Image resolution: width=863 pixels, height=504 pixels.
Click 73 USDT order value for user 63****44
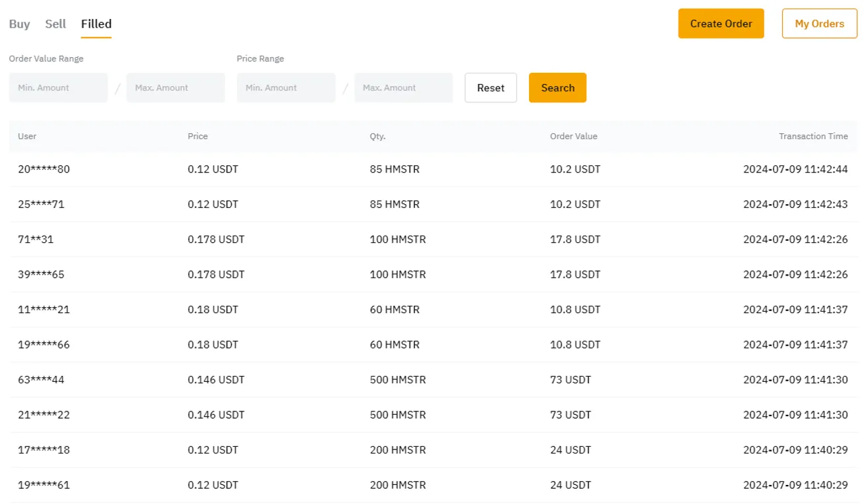click(x=570, y=380)
